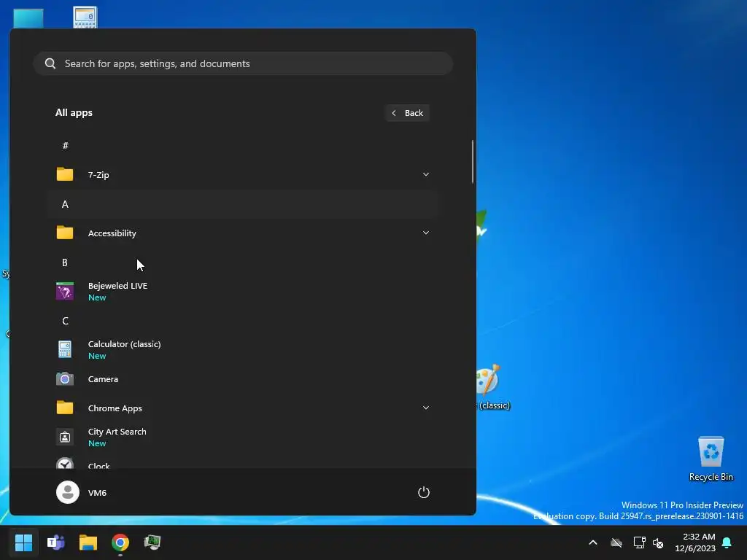The image size is (747, 560).
Task: Open the power options button
Action: [424, 492]
